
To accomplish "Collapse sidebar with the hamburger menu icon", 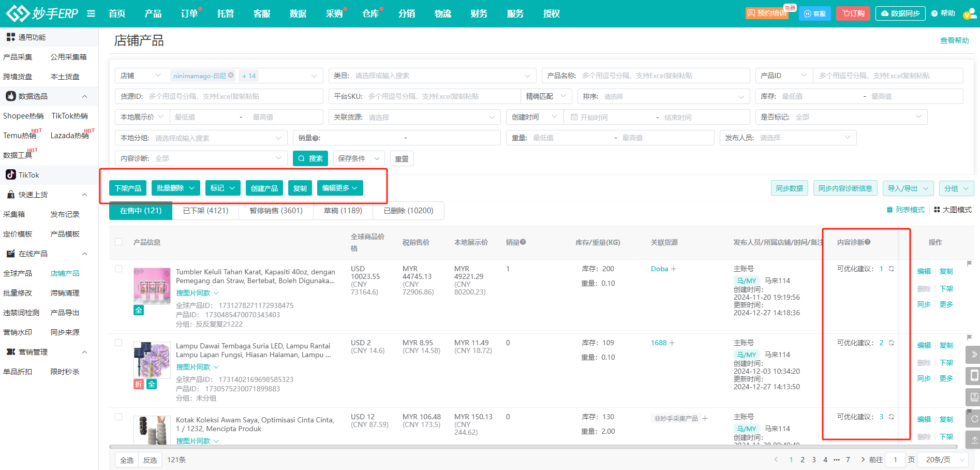I will coord(91,13).
